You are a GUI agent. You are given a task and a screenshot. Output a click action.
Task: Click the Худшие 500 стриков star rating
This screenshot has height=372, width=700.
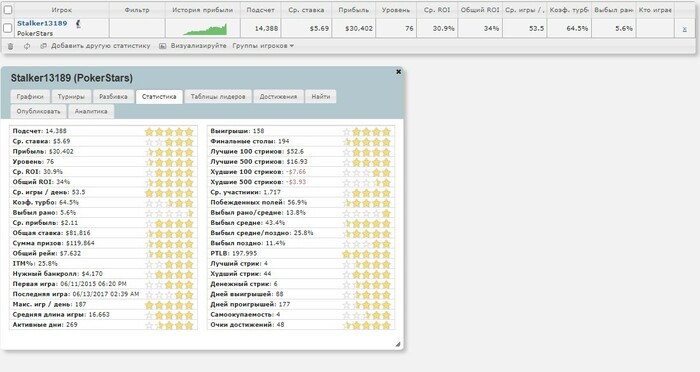coord(367,183)
